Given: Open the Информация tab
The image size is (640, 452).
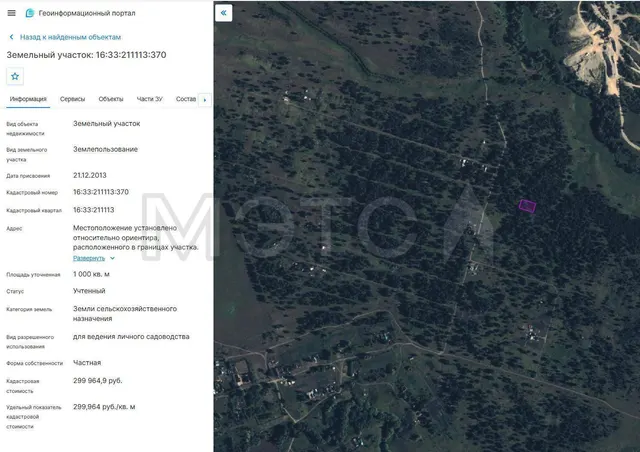Looking at the screenshot, I should 28,99.
